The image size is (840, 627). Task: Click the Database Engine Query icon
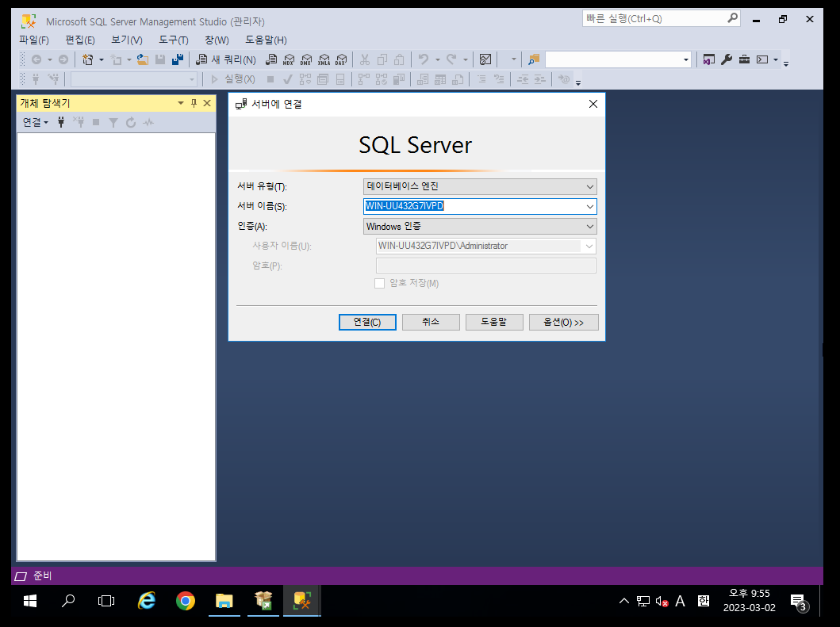271,59
